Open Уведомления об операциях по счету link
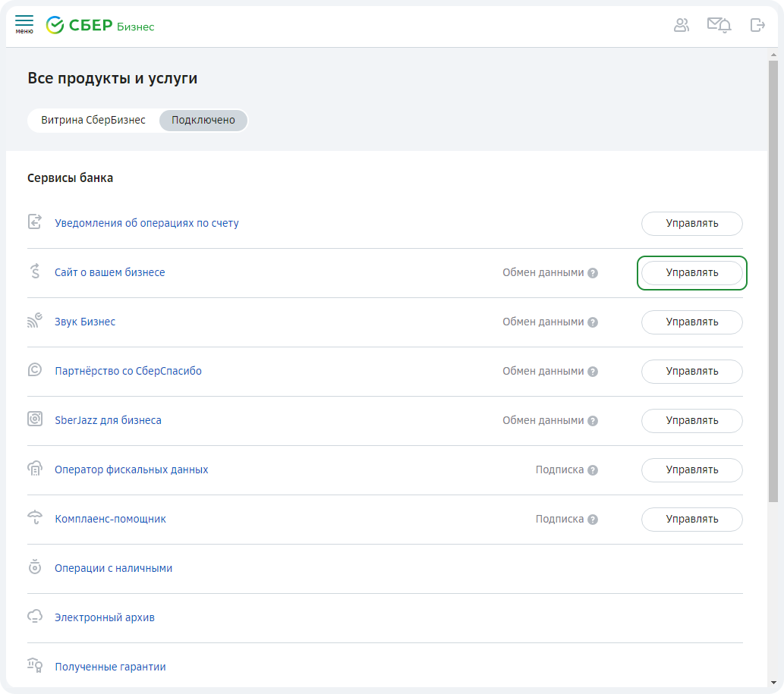Viewport: 784px width, 694px height. [146, 223]
